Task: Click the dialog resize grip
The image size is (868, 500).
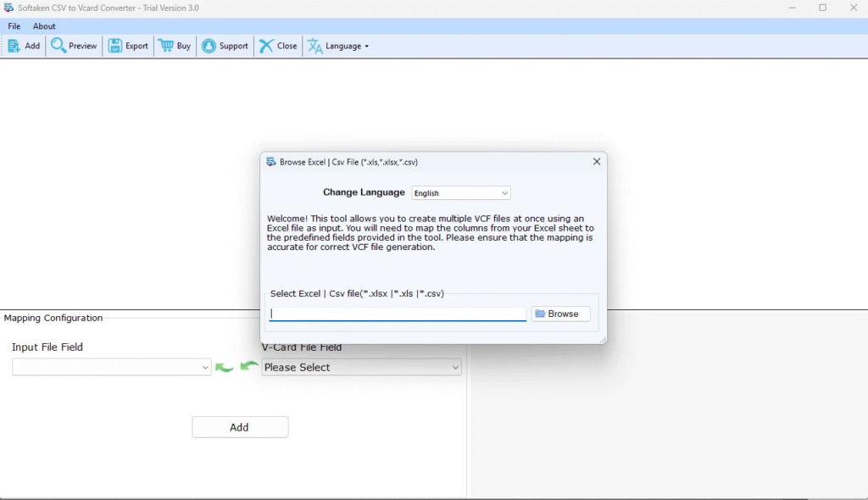Action: click(x=603, y=340)
